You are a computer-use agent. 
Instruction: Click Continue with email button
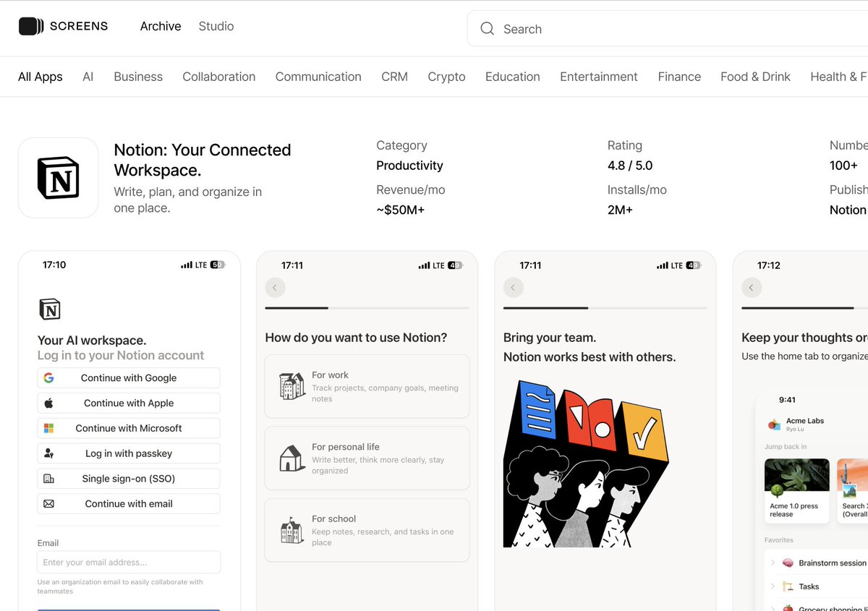point(129,504)
